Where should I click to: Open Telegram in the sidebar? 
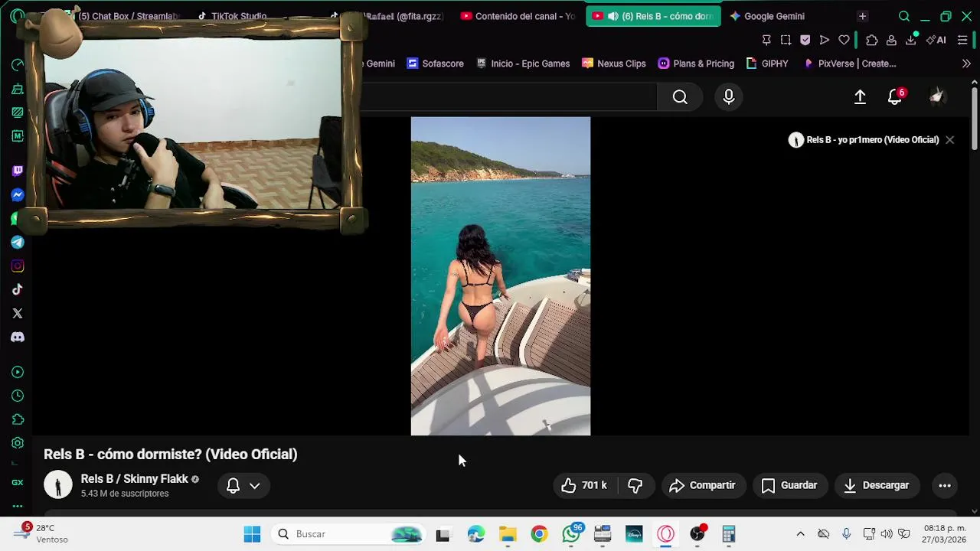coord(18,243)
